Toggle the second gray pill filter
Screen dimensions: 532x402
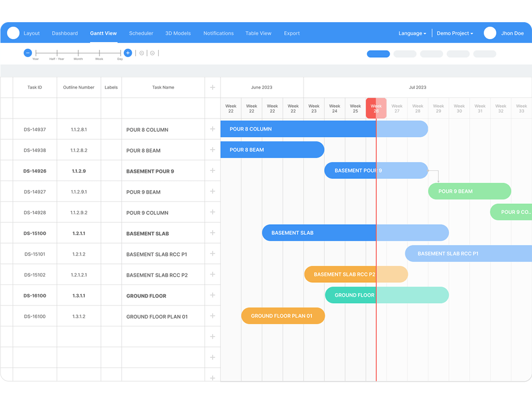(x=431, y=54)
